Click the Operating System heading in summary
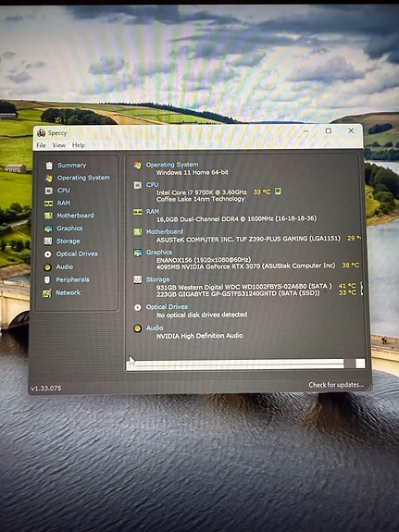Viewport: 399px width, 532px height. [x=172, y=165]
